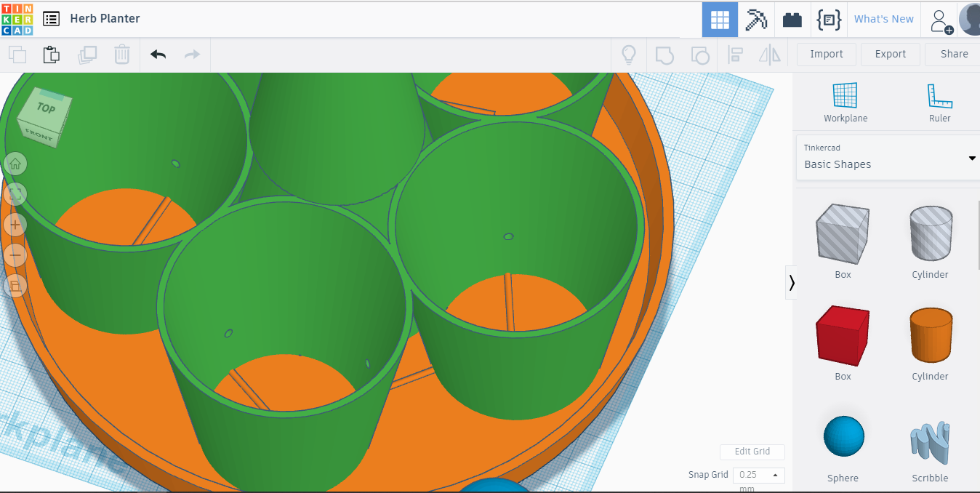
Task: Export the Herb Planter design
Action: pos(890,54)
